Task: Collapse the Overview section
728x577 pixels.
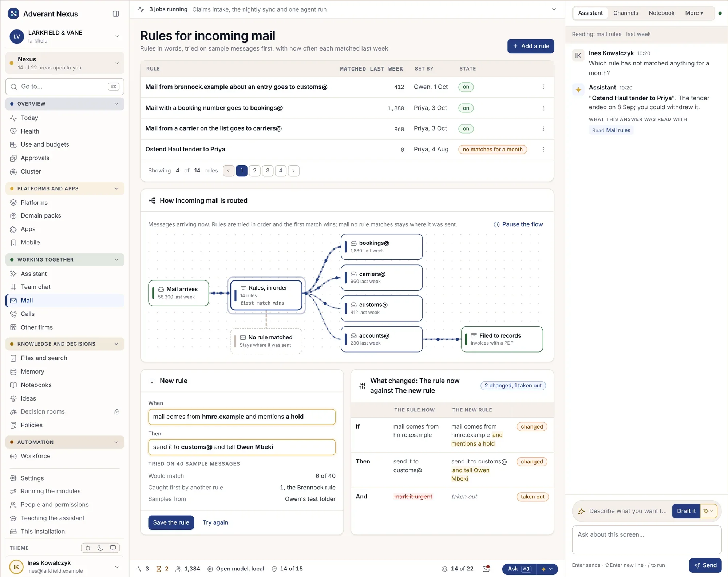Action: (x=65, y=104)
